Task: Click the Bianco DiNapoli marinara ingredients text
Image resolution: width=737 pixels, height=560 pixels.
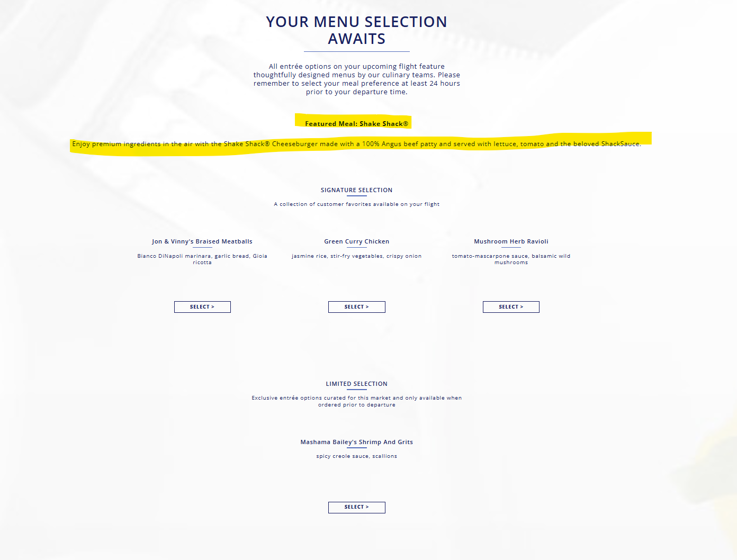Action: [x=202, y=259]
